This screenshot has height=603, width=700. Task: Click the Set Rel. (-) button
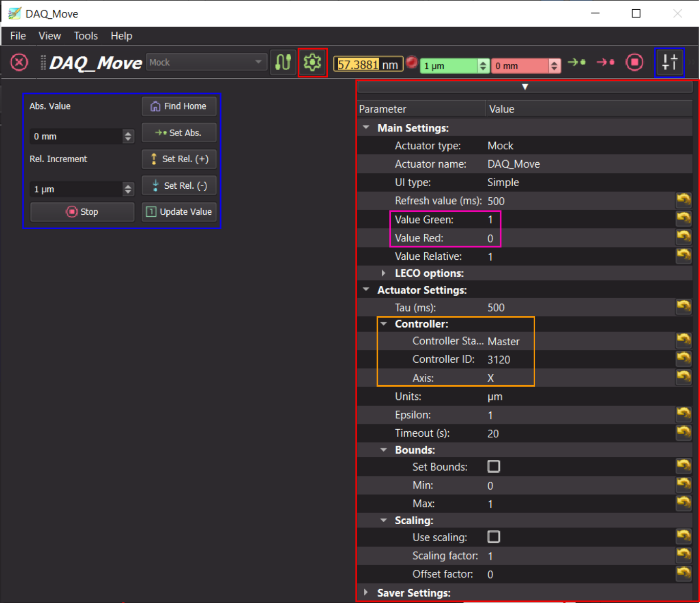pos(179,186)
